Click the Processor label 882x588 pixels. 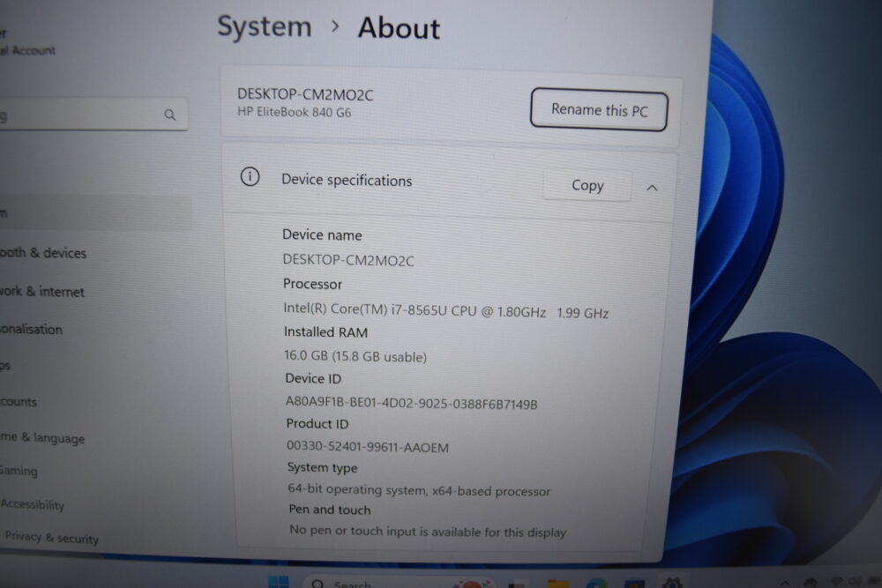pos(312,284)
